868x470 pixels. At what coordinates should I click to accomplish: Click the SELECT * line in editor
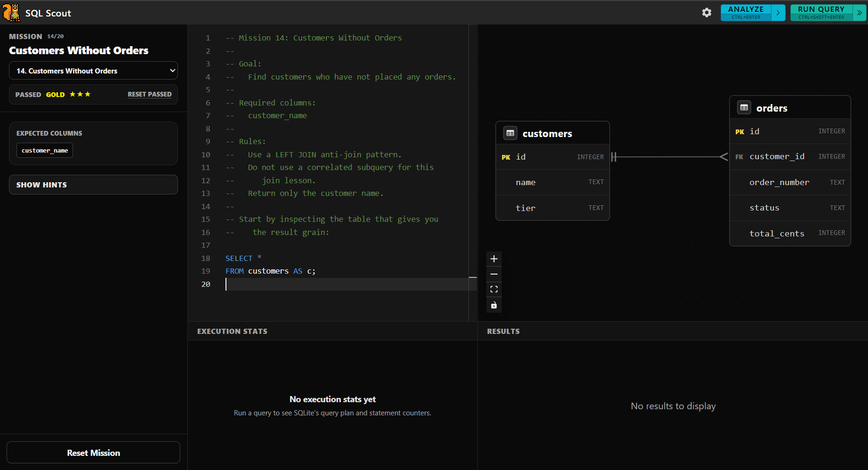(x=243, y=258)
